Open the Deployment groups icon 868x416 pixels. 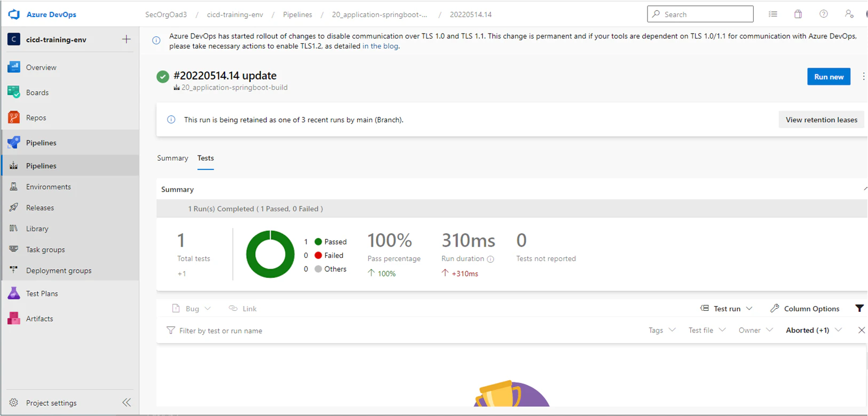pos(14,270)
